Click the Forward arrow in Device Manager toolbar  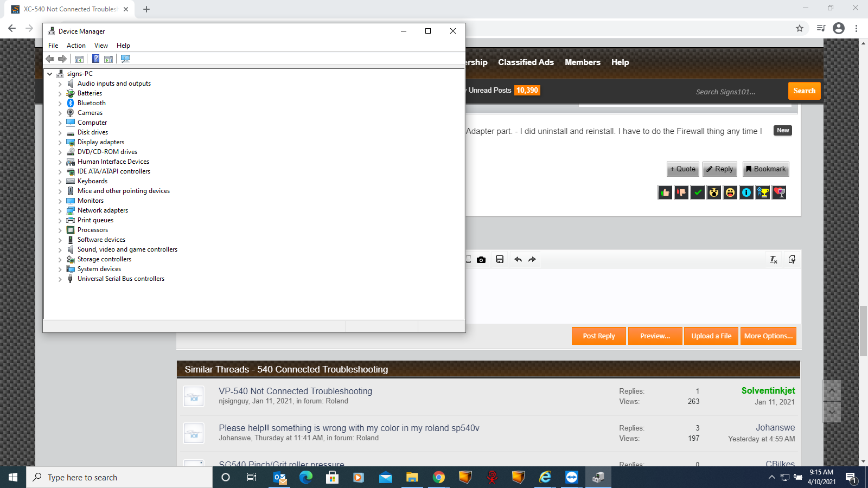point(62,59)
